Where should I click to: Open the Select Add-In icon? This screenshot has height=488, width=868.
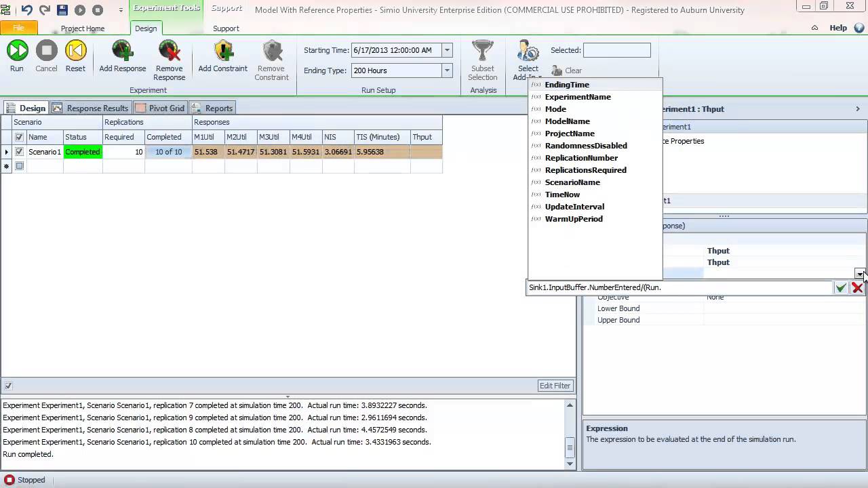click(x=528, y=52)
